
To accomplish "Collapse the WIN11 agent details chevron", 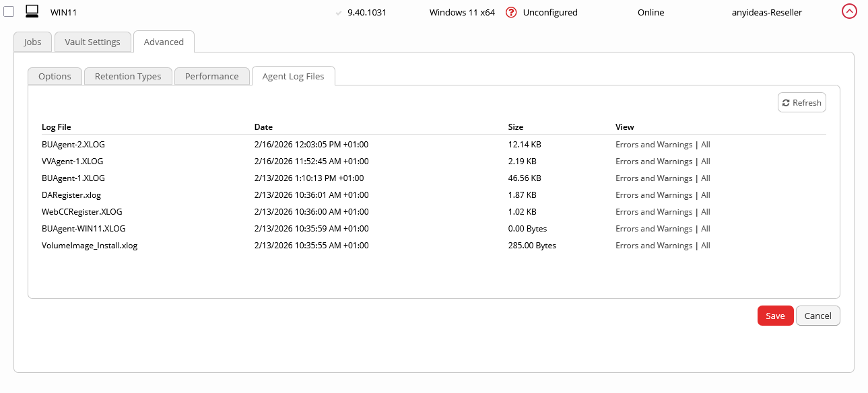I will click(849, 11).
